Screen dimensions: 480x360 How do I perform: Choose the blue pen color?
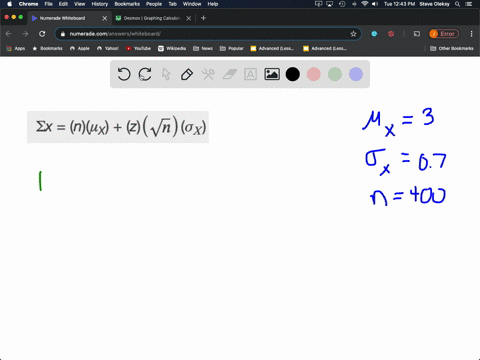pos(356,74)
